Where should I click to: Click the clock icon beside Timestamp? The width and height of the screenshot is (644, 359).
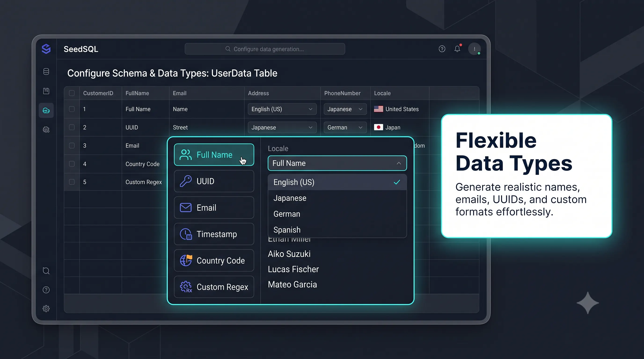click(x=186, y=234)
